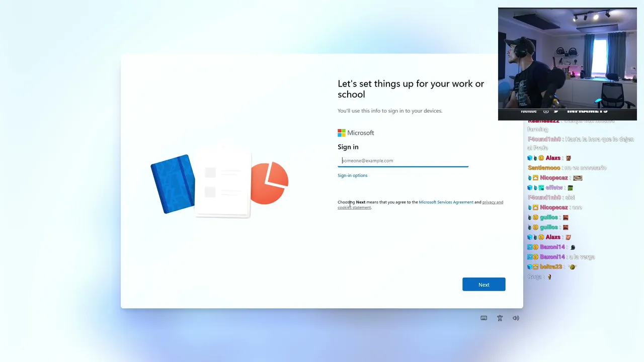Open the on-screen keyboard icon
This screenshot has width=644, height=362.
click(484, 318)
